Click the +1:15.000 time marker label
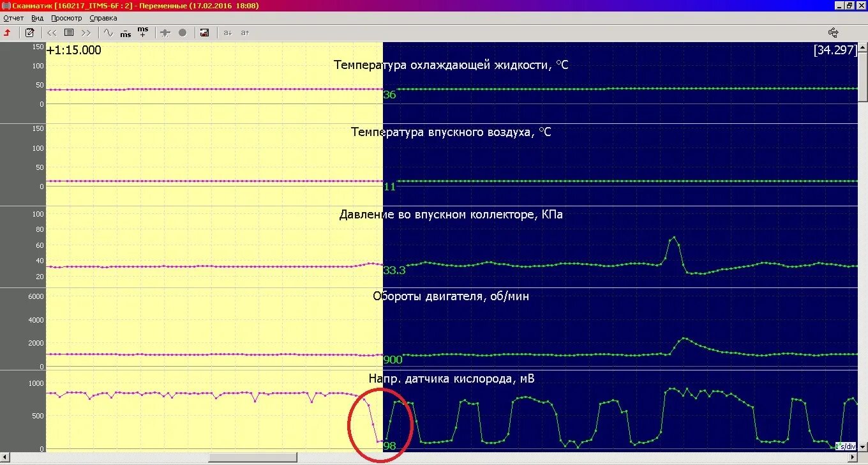 click(74, 50)
